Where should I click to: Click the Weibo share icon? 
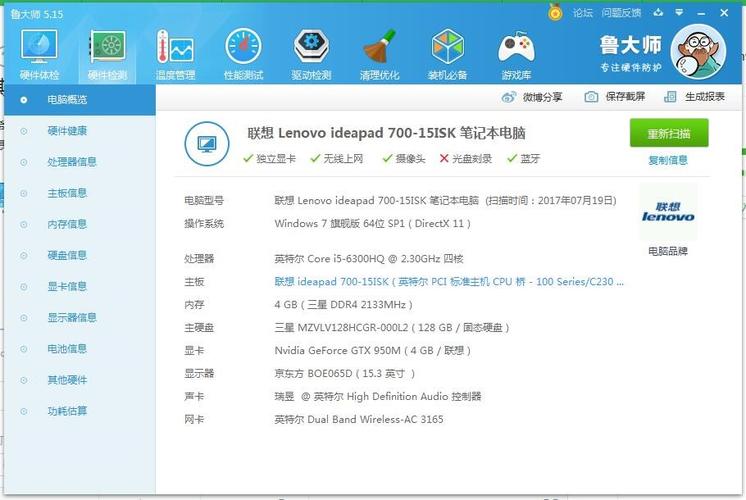click(x=509, y=97)
